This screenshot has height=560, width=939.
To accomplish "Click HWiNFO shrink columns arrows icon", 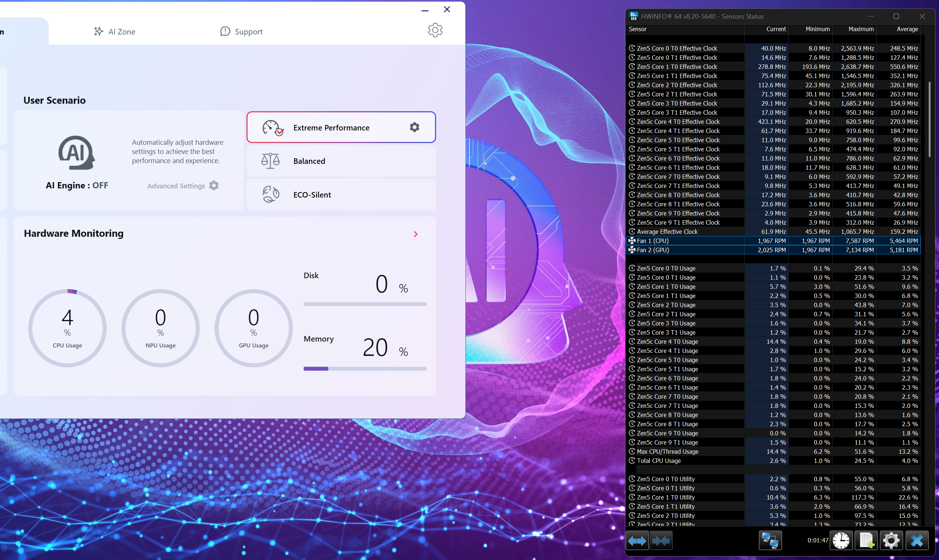I will click(661, 541).
